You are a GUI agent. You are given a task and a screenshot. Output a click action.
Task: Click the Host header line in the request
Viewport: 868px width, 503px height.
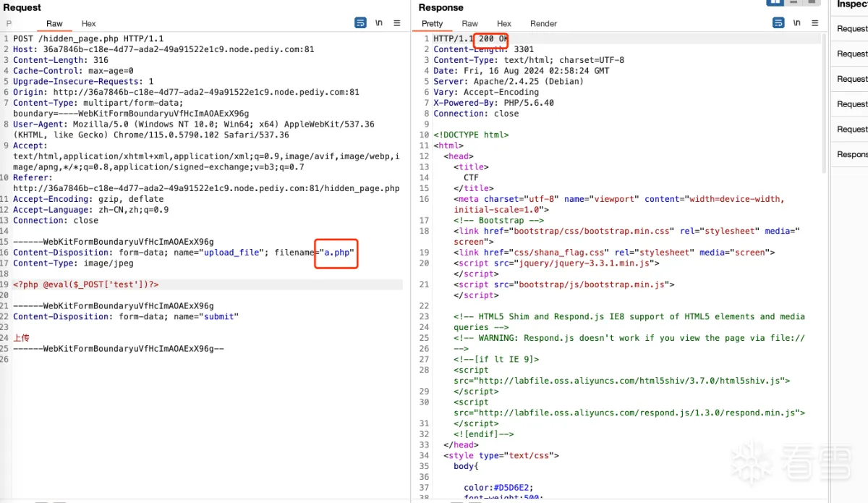163,50
